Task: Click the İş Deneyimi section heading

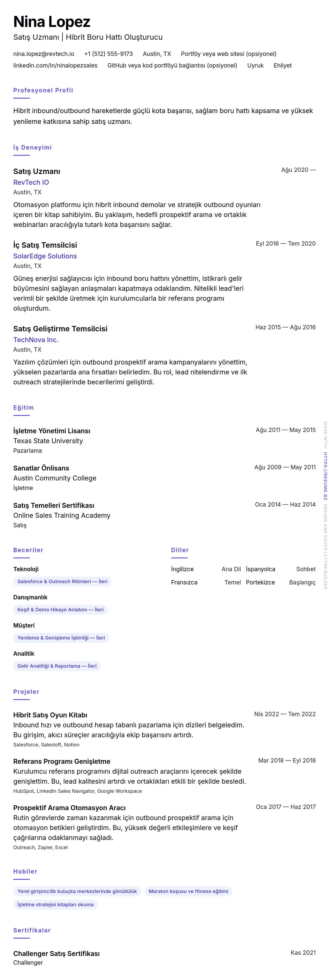Action: (32, 147)
